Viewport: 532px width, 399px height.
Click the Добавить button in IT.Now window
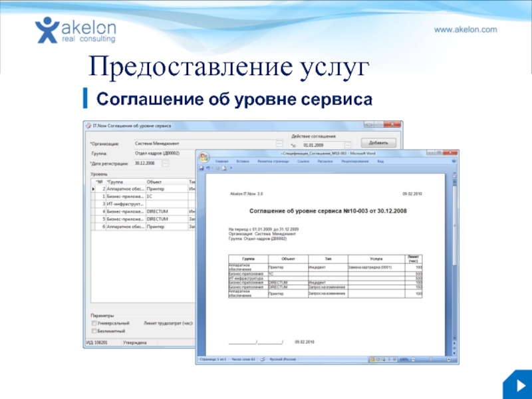tap(378, 143)
